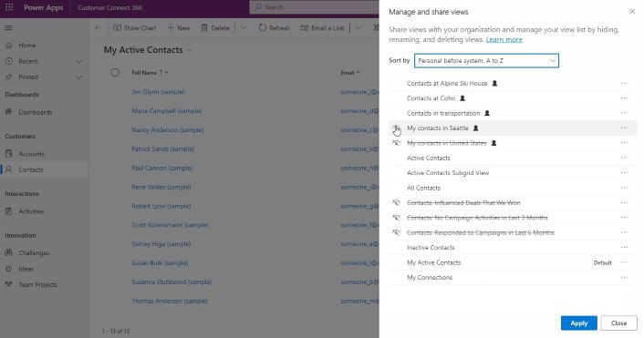This screenshot has width=644, height=338.
Task: Toggle the select-all rows circle
Action: pos(115,73)
